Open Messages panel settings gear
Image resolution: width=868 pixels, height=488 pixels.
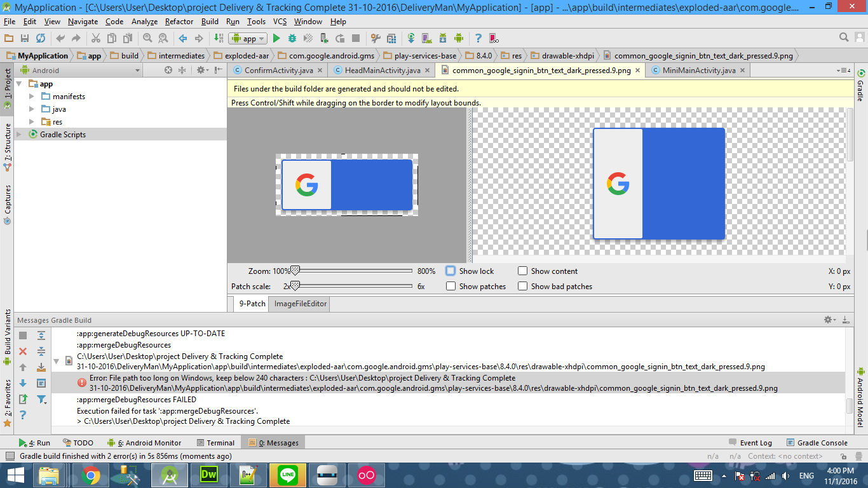(x=829, y=320)
